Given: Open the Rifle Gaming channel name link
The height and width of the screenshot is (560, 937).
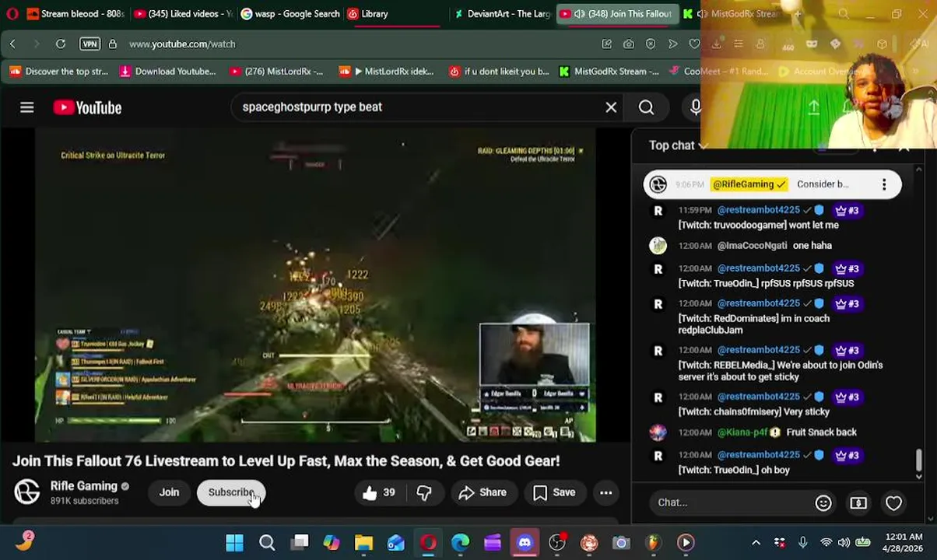Looking at the screenshot, I should point(83,486).
